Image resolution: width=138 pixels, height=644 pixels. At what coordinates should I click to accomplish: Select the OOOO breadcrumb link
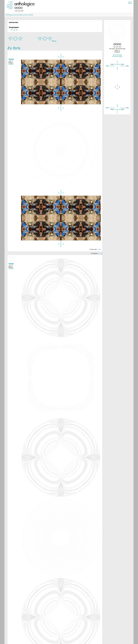31,15
